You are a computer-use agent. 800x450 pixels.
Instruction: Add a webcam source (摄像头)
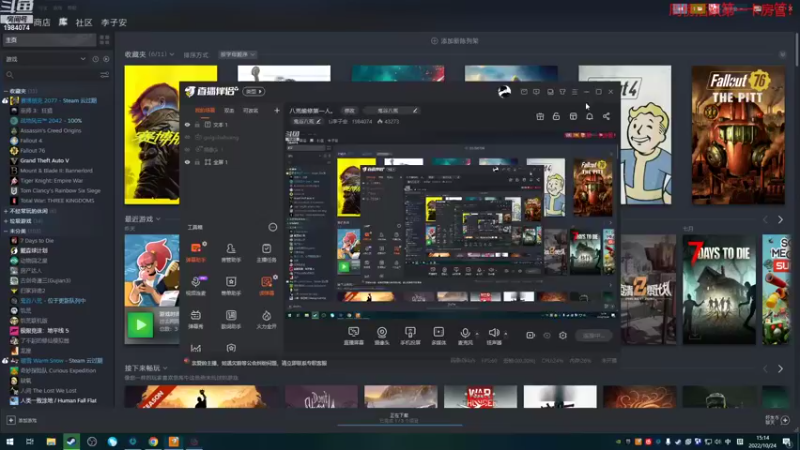coord(382,336)
